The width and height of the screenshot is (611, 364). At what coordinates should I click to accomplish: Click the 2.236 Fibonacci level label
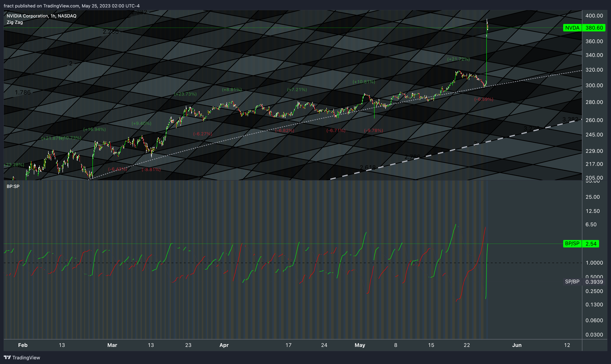pyautogui.click(x=111, y=32)
